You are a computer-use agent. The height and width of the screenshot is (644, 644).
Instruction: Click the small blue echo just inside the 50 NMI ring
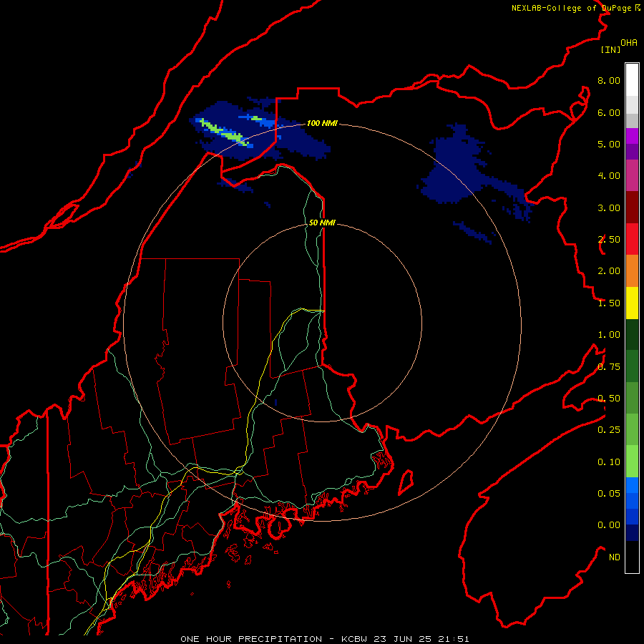[x=275, y=402]
